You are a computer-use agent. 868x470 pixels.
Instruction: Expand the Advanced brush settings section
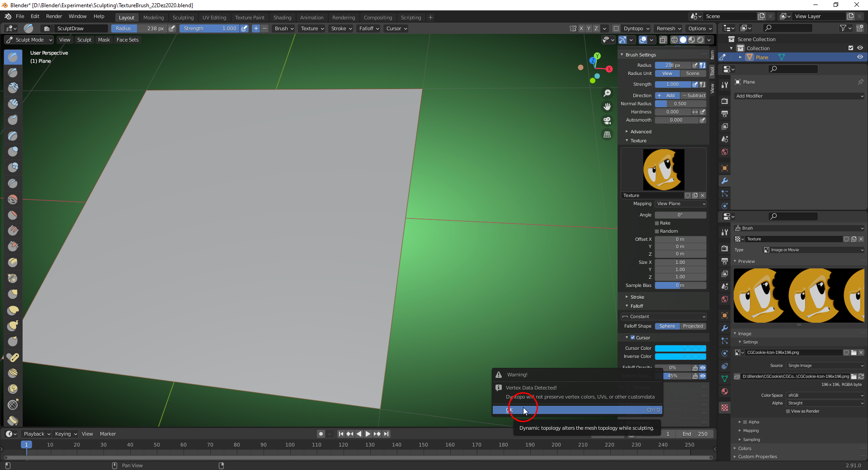click(x=641, y=132)
